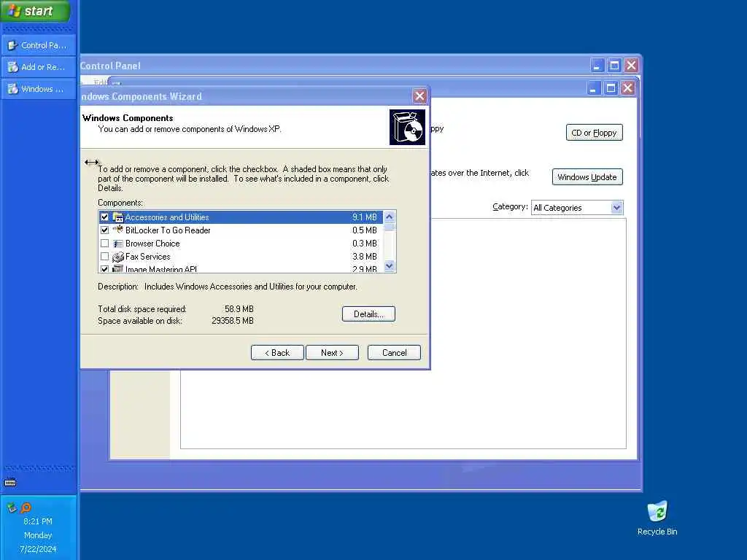
Task: Open the Start menu
Action: click(x=35, y=10)
